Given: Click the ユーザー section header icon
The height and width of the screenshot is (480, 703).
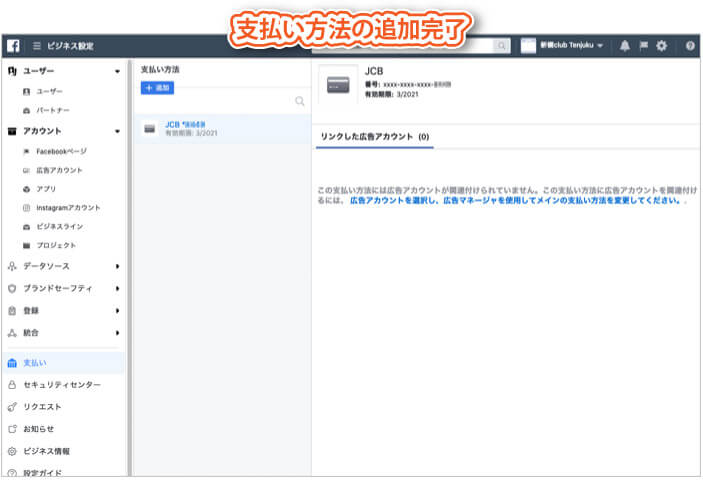Looking at the screenshot, I should [x=12, y=71].
